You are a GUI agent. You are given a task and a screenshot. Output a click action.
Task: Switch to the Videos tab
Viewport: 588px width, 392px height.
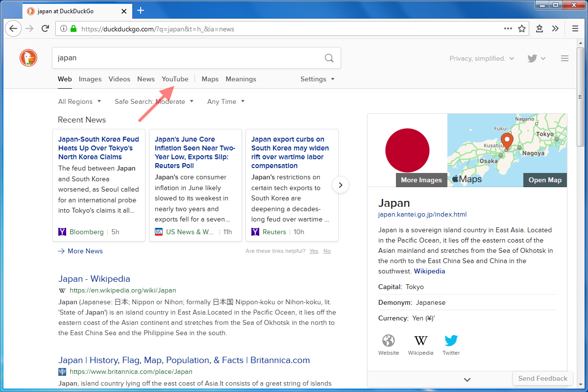coord(120,79)
